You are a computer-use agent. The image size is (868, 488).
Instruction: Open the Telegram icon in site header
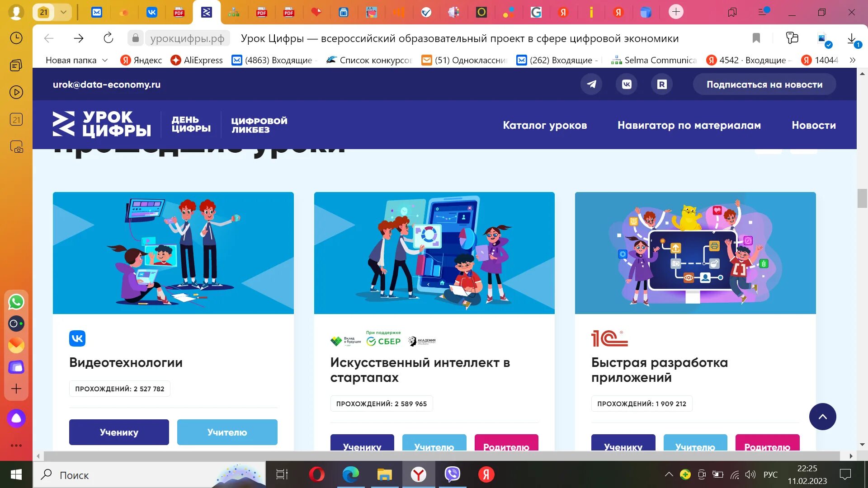tap(591, 84)
